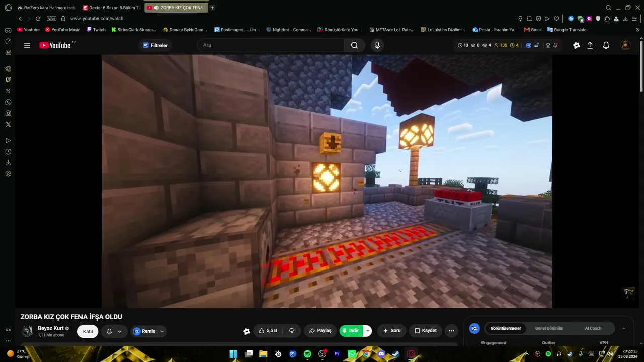Click the Katıl join button
This screenshot has width=644, height=362.
coord(88,331)
